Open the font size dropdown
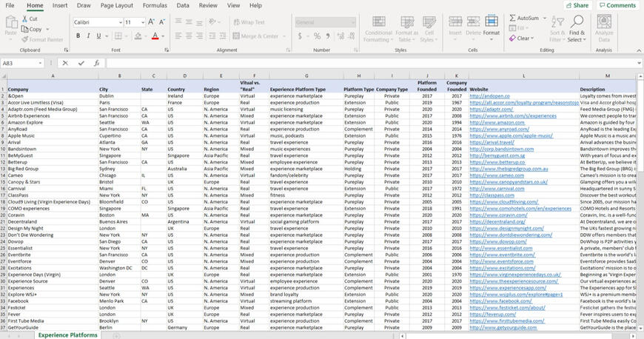The image size is (644, 339). point(142,22)
